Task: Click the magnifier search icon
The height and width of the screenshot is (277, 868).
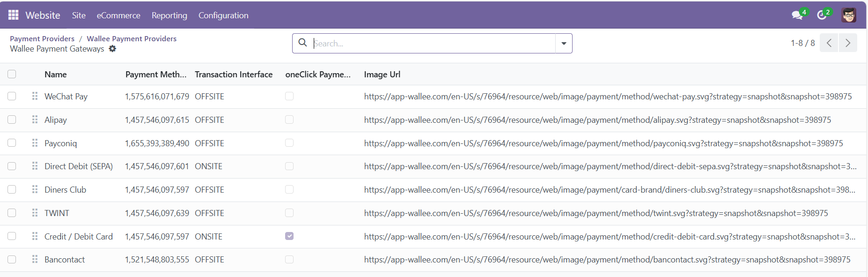Action: coord(303,43)
